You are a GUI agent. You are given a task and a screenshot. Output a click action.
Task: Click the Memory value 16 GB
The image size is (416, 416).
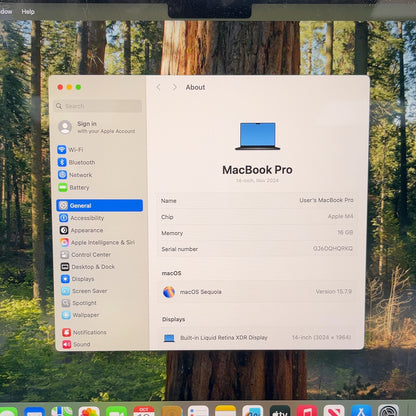click(345, 232)
